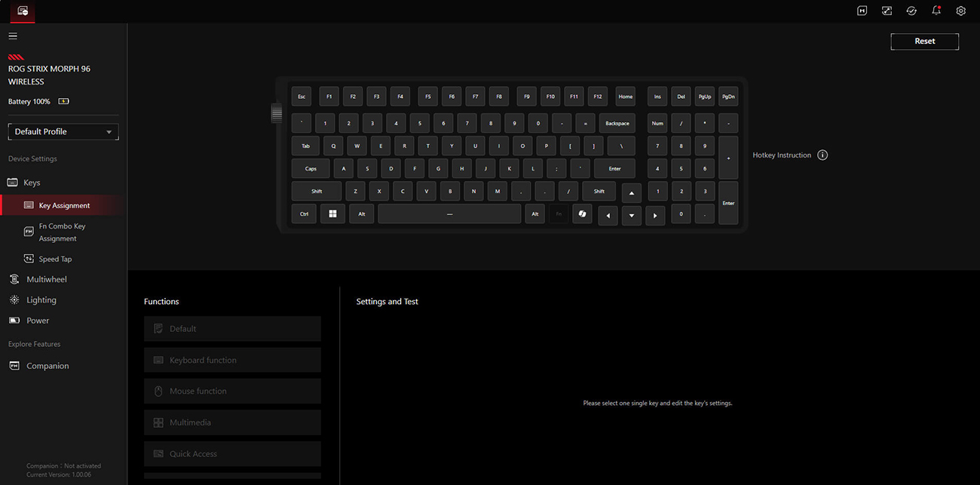Expand the Mouse function category
980x485 pixels.
point(232,391)
